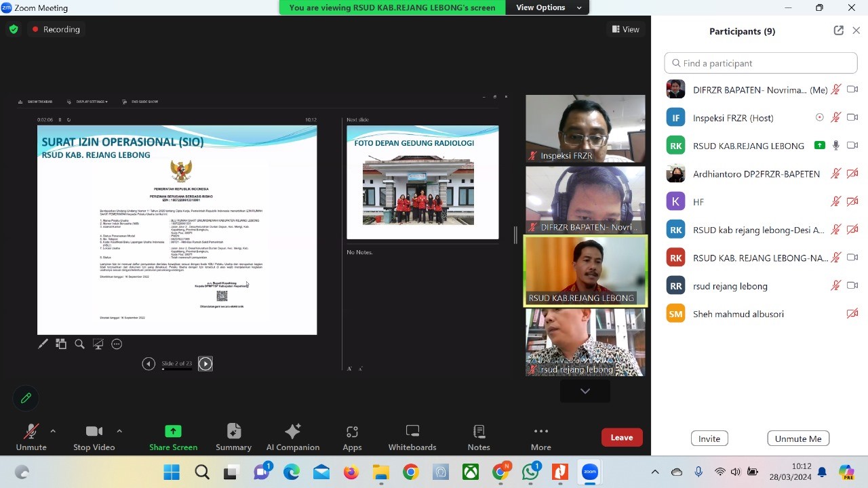Click Sheh mahmud albusori camera-off icon
The width and height of the screenshot is (868, 488).
tap(852, 314)
